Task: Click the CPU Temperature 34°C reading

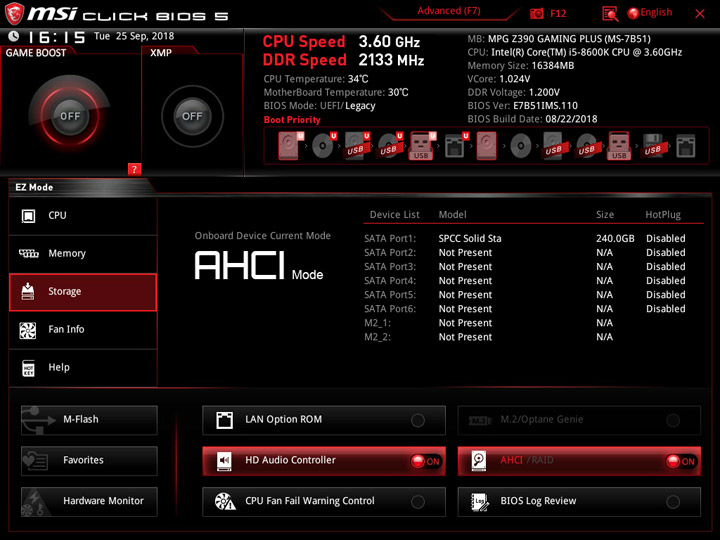Action: coord(316,79)
